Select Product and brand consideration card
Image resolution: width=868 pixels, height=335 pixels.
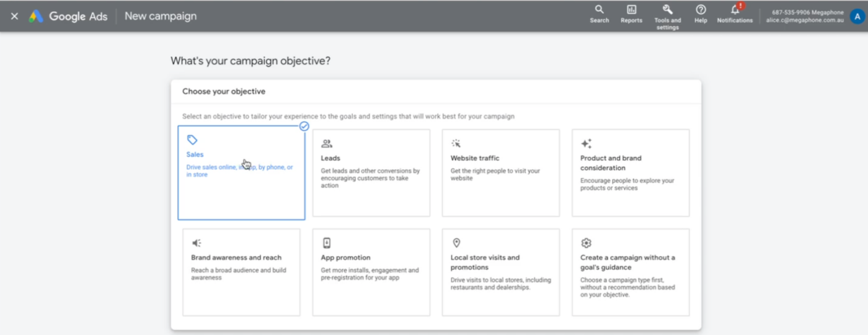click(630, 173)
